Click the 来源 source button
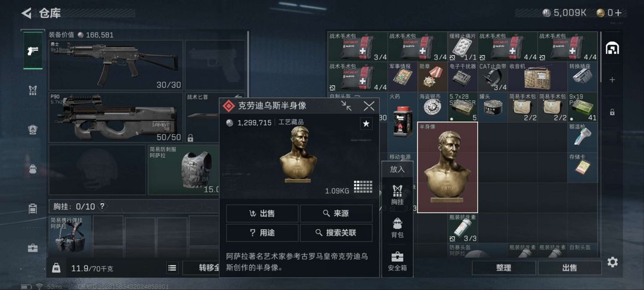644x290 pixels. [x=336, y=214]
